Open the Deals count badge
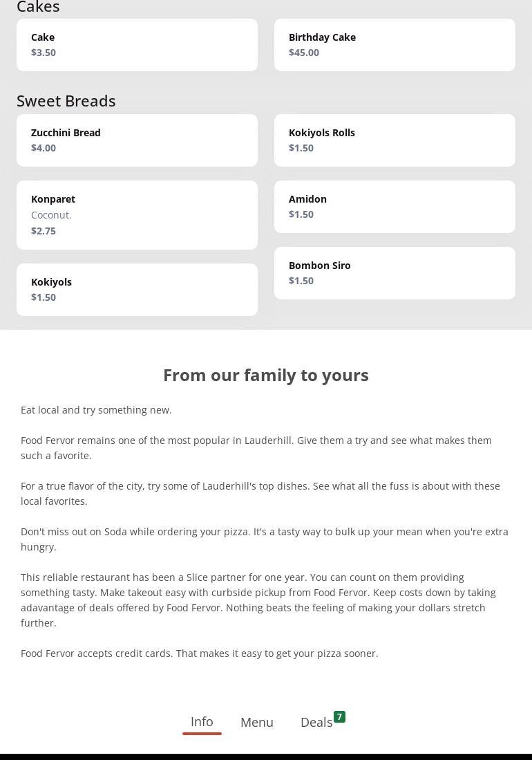Screen dimensions: 532x760 339,717
